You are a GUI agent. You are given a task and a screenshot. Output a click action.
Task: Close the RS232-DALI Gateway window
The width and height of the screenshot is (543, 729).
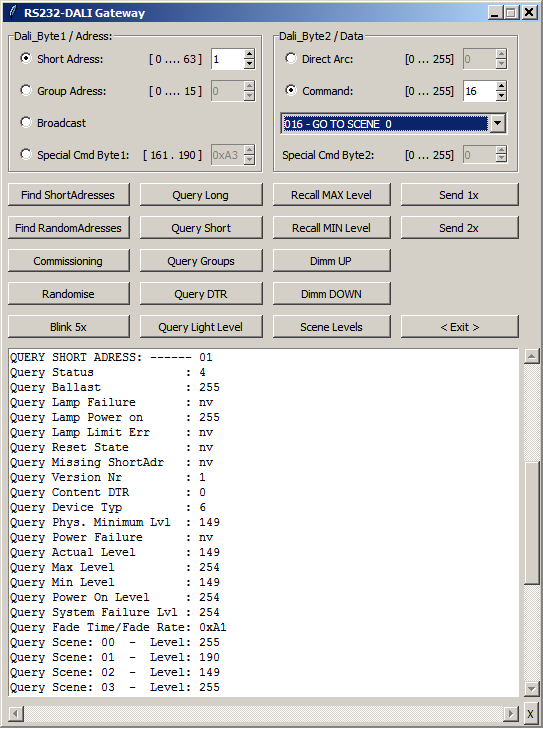pyautogui.click(x=529, y=12)
